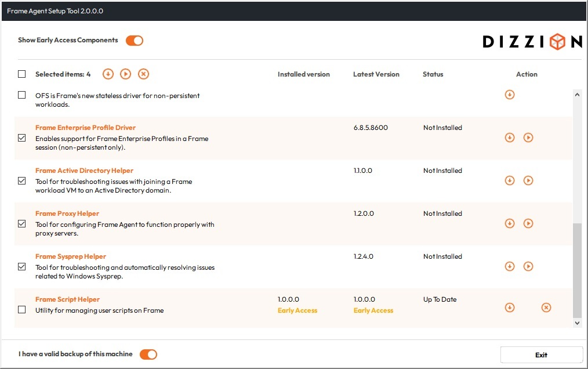
Task: Cancel selected items using header X icon
Action: 143,74
